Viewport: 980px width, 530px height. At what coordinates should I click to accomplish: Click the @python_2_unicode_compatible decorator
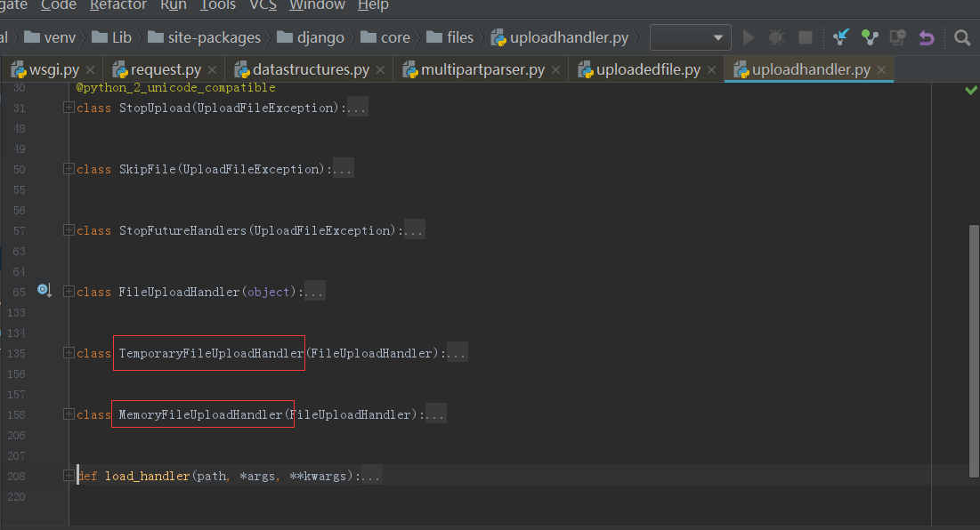175,88
